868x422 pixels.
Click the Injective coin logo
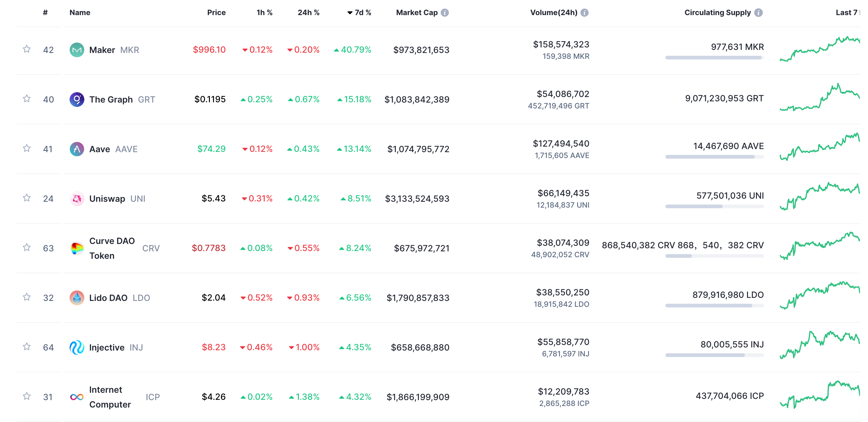pos(77,347)
